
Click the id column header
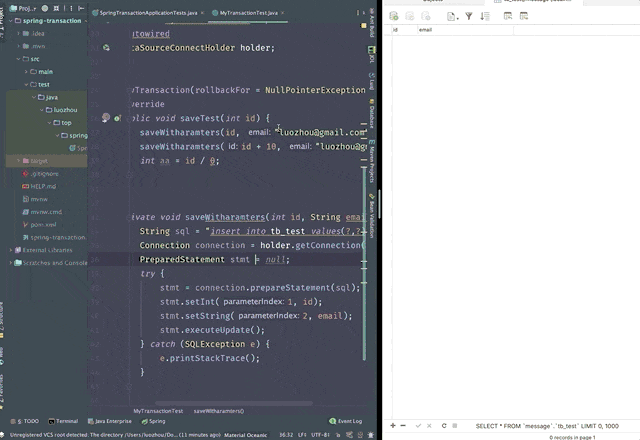point(404,29)
